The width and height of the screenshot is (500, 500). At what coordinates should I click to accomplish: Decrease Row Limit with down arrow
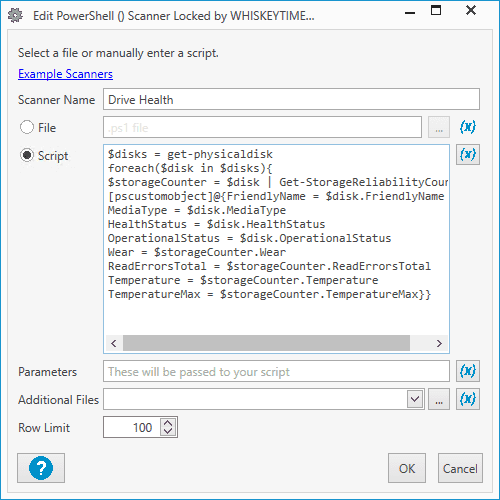pos(168,431)
